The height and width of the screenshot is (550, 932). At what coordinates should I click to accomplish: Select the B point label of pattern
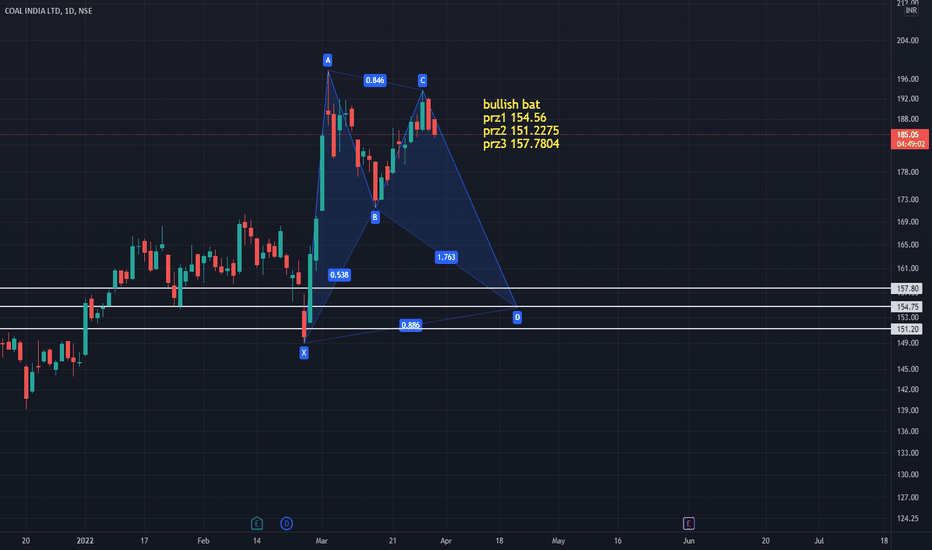375,218
